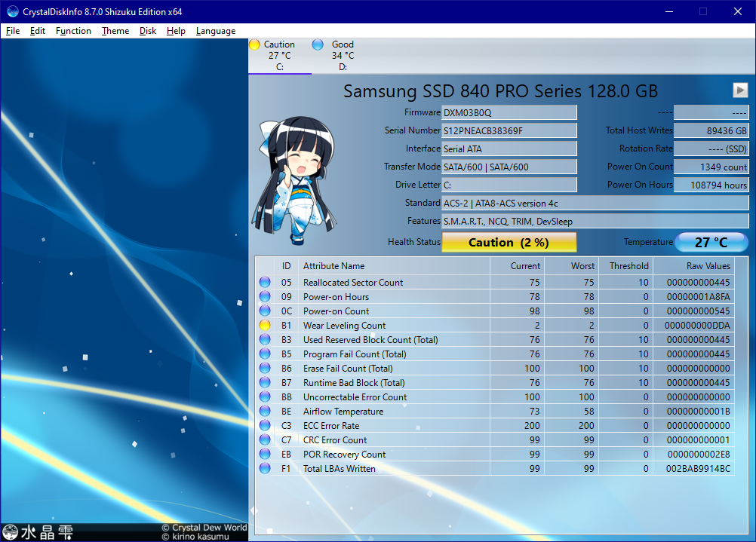The height and width of the screenshot is (542, 756).
Task: Open the Edit menu
Action: (x=37, y=31)
